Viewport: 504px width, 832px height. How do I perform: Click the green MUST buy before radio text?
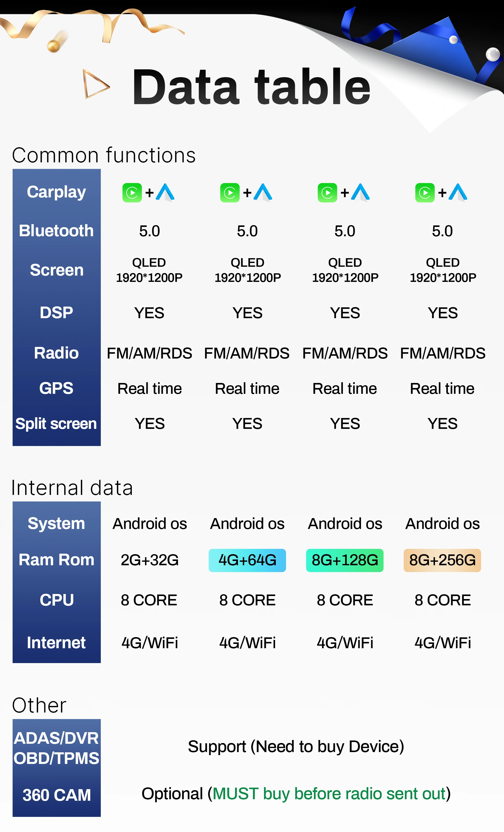[x=329, y=793]
